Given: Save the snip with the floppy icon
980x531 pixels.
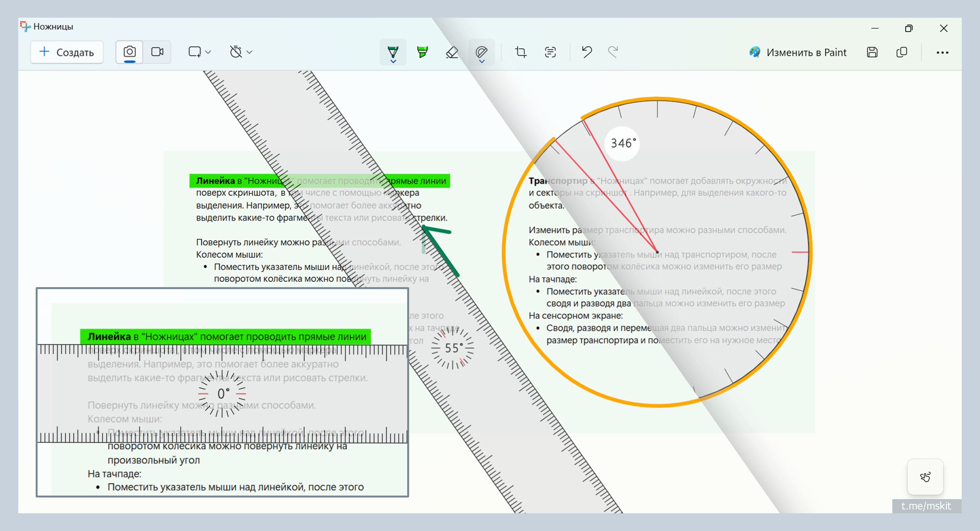Looking at the screenshot, I should [872, 52].
